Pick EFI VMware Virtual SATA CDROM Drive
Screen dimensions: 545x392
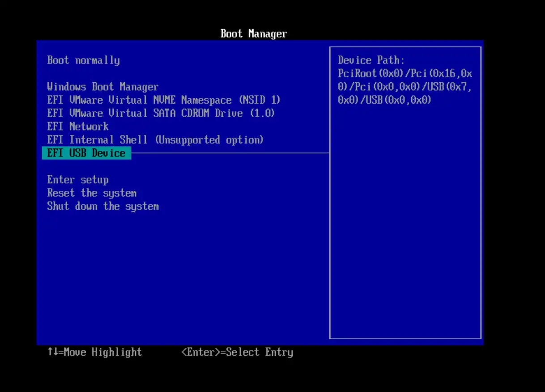tap(161, 113)
